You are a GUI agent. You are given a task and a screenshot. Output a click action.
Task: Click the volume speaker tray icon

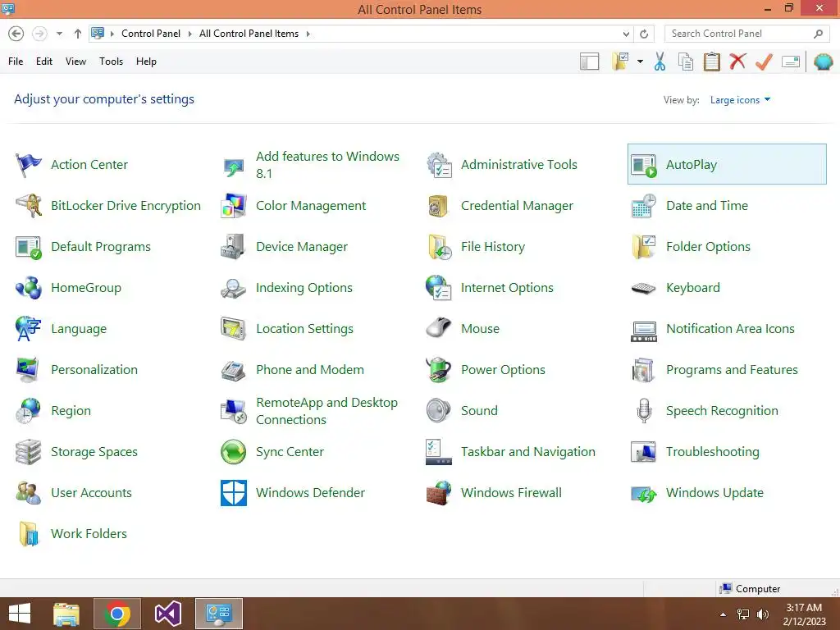click(x=762, y=614)
